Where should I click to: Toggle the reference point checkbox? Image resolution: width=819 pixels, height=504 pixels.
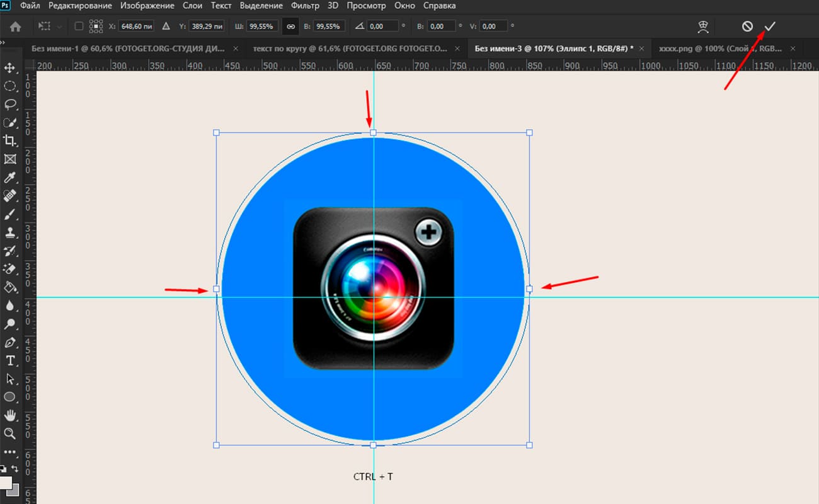(x=79, y=26)
